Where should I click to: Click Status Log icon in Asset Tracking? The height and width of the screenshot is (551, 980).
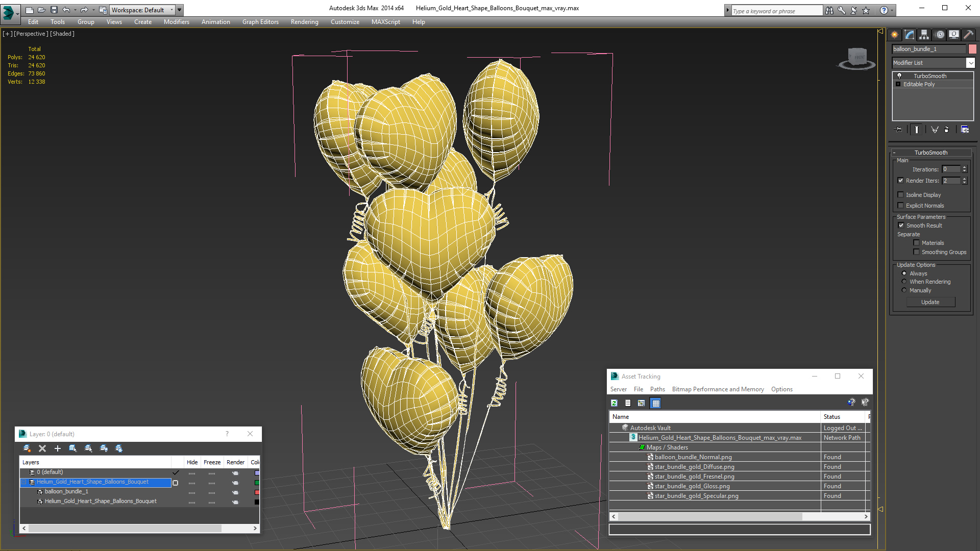(x=628, y=403)
